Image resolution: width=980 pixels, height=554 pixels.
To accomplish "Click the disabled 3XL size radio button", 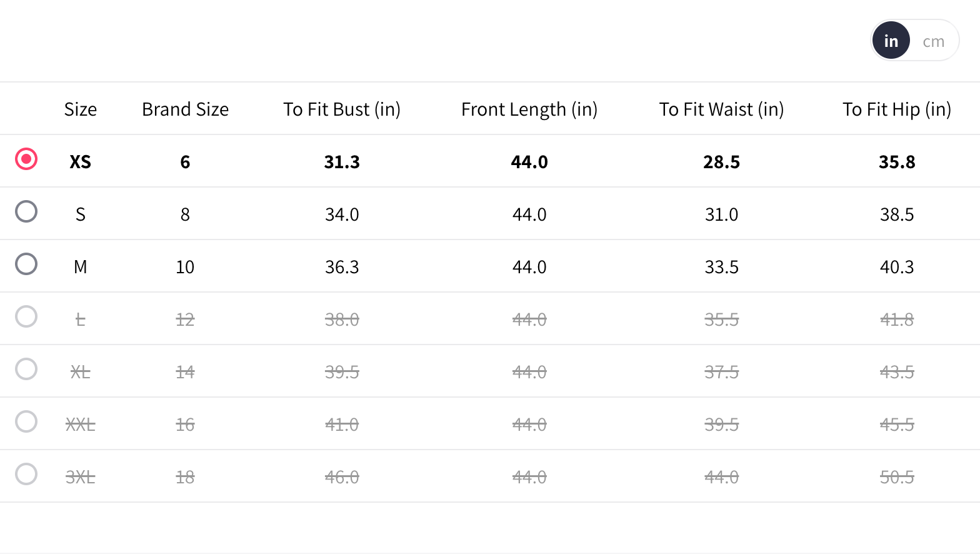I will pos(26,475).
